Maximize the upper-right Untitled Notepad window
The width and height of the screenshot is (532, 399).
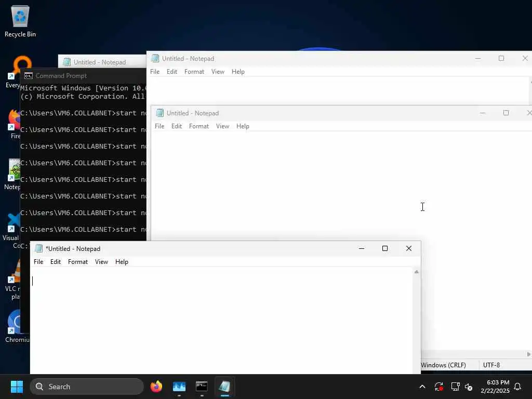click(x=501, y=58)
